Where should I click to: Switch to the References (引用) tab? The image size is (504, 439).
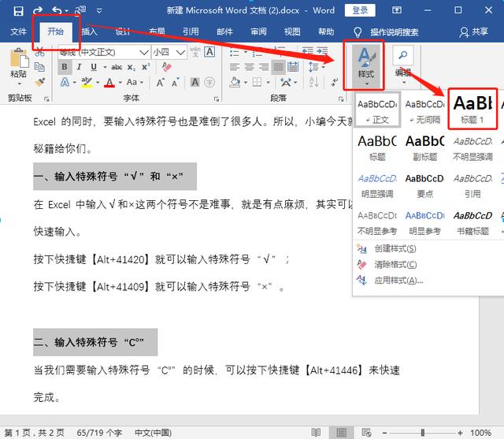click(191, 32)
